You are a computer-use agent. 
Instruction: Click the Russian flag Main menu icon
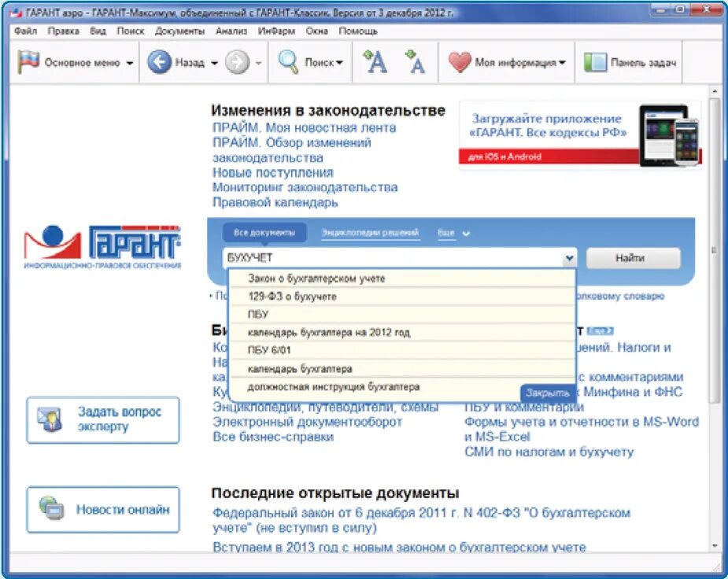[x=28, y=61]
